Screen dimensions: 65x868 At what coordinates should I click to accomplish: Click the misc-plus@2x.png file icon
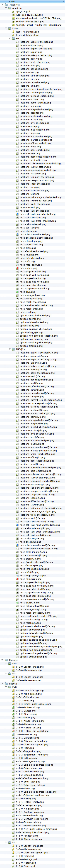point(17,603)
